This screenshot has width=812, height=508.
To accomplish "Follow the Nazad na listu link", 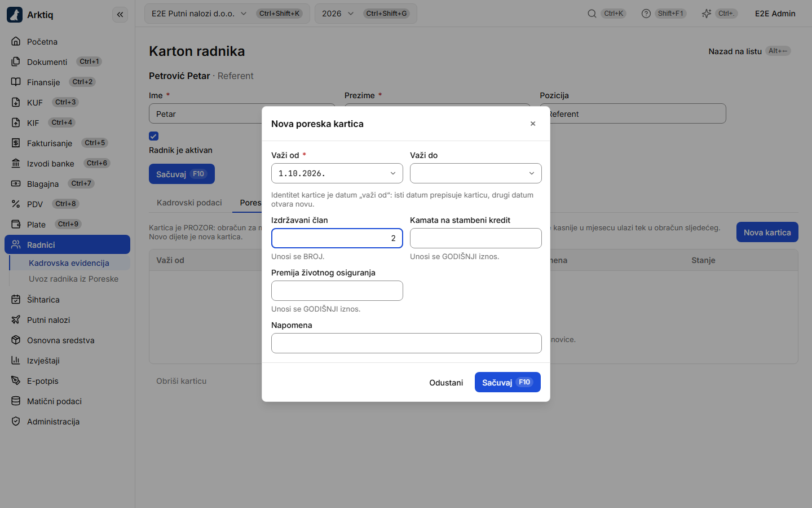I will click(750, 51).
